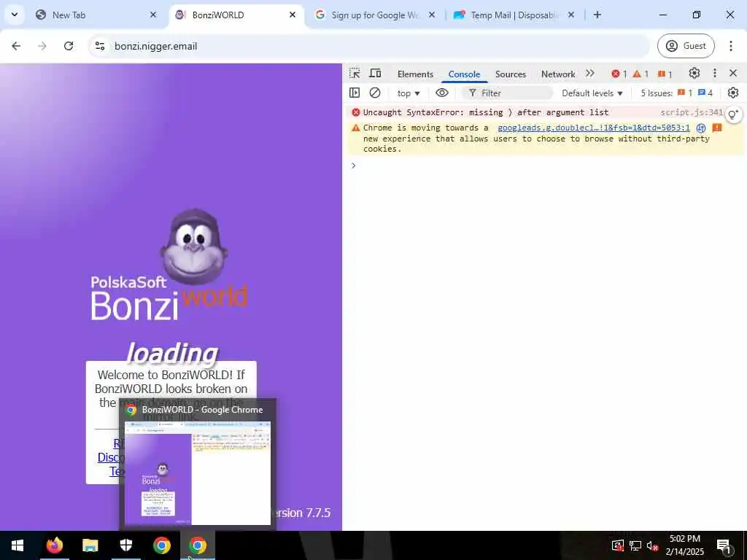Image resolution: width=747 pixels, height=560 pixels.
Task: Open the network tray icon
Action: click(x=635, y=545)
